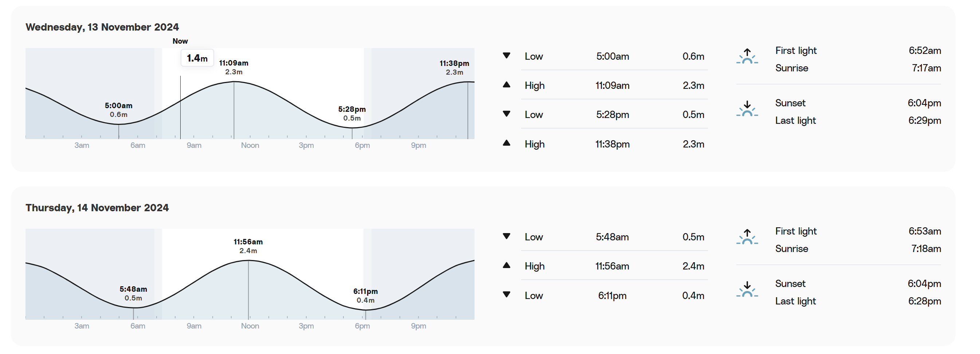Click the Wednesday sunrise icon
The width and height of the screenshot is (980, 354).
click(x=747, y=56)
